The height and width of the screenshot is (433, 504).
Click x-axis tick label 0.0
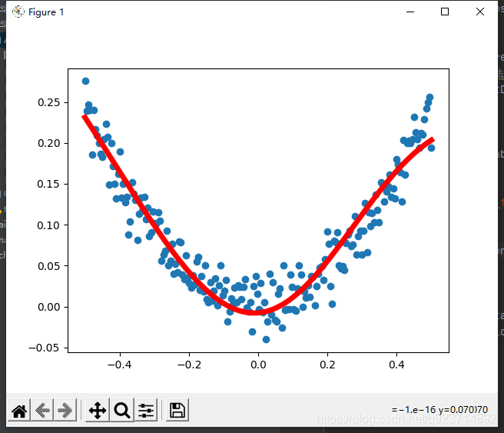coord(258,365)
